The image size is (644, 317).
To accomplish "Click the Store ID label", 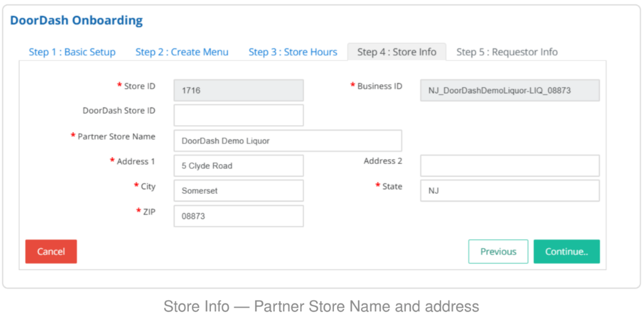I will pos(140,86).
